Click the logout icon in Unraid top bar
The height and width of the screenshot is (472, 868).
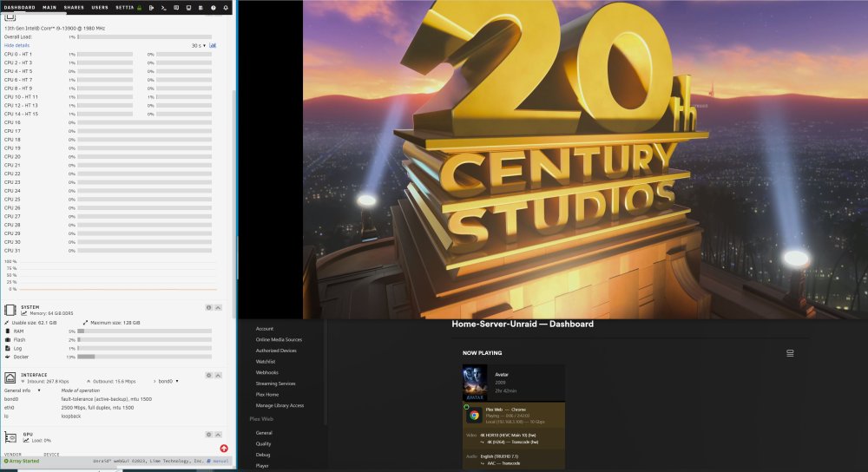(x=152, y=8)
